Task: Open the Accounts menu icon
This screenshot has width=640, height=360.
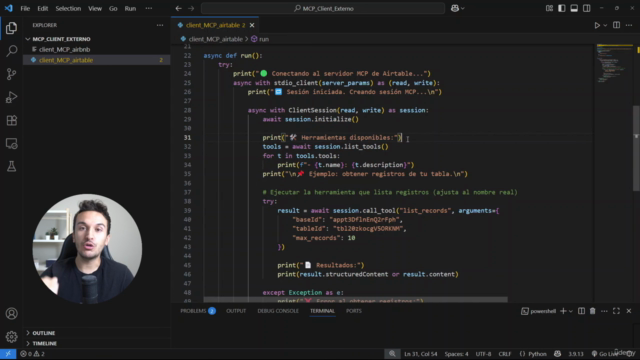Action: (x=11, y=313)
